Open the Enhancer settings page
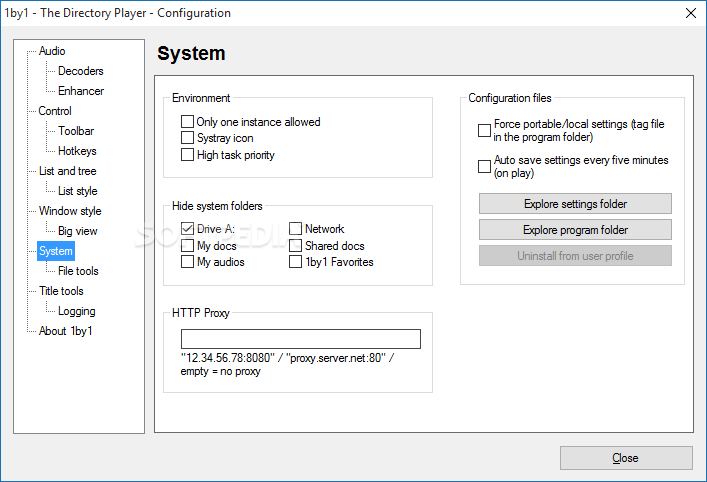The image size is (707, 482). [x=81, y=91]
